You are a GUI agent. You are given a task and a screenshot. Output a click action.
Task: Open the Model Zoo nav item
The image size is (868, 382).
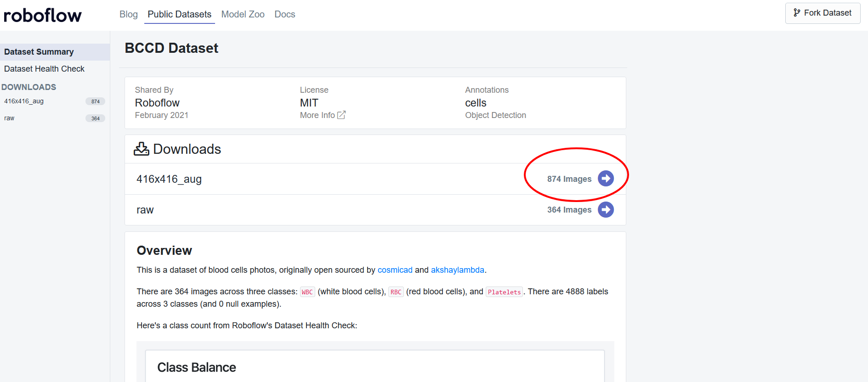(x=243, y=14)
